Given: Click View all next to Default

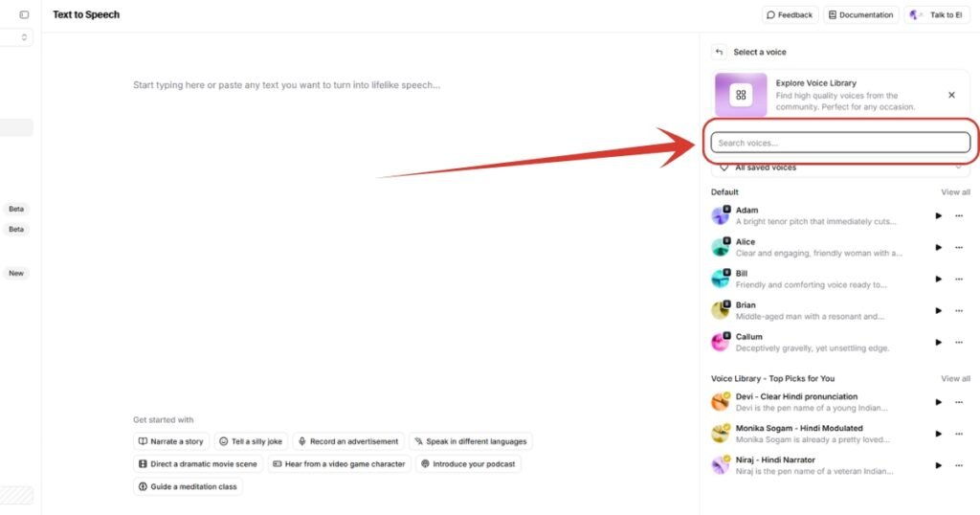Looking at the screenshot, I should pos(955,192).
